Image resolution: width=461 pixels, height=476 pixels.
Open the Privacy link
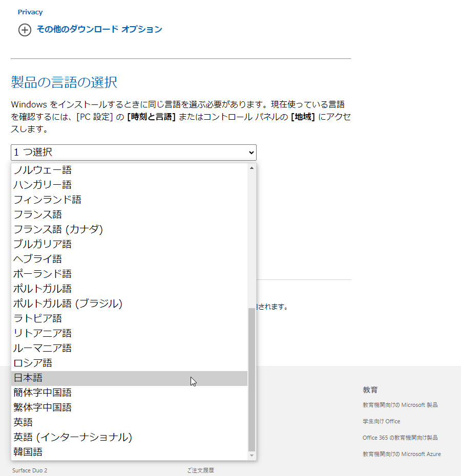[30, 12]
